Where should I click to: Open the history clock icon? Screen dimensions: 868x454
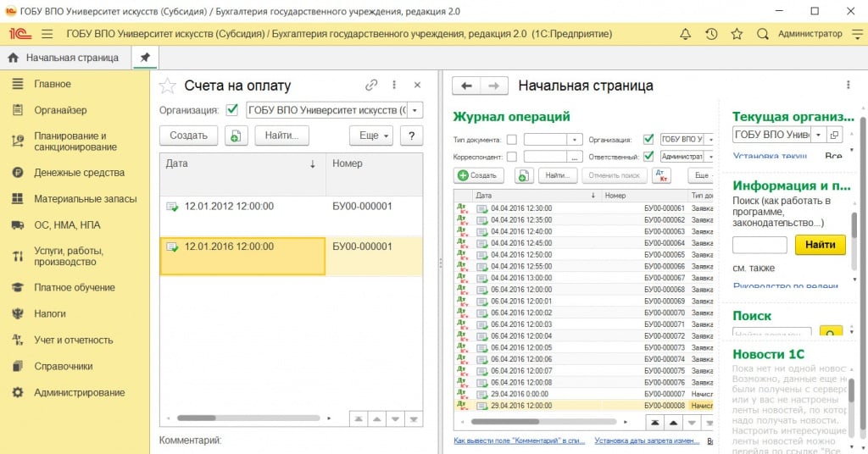711,34
